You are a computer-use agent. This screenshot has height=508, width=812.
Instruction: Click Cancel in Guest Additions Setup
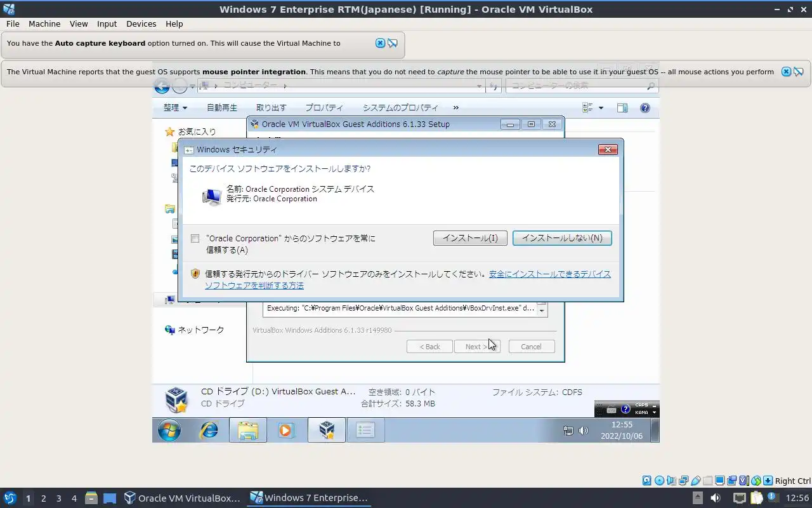(532, 347)
